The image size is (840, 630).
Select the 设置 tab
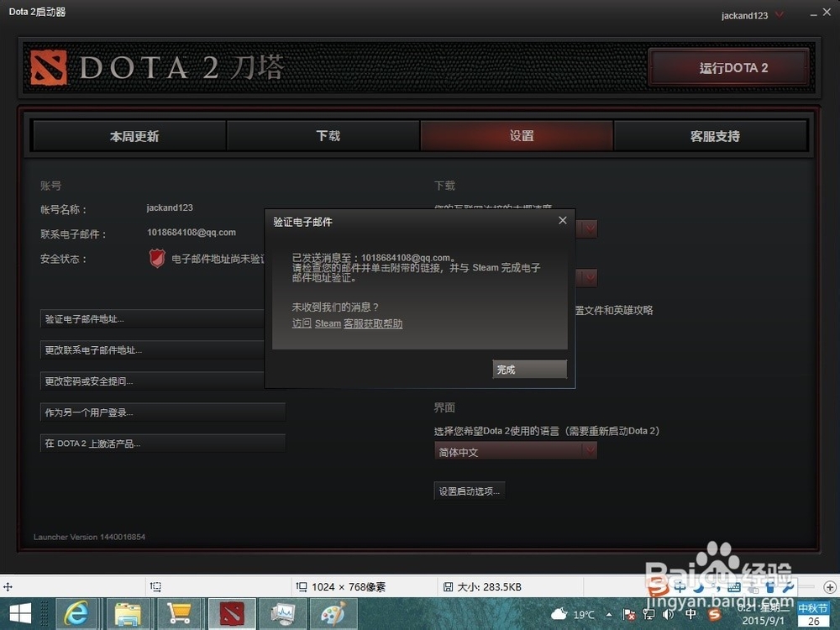(517, 136)
